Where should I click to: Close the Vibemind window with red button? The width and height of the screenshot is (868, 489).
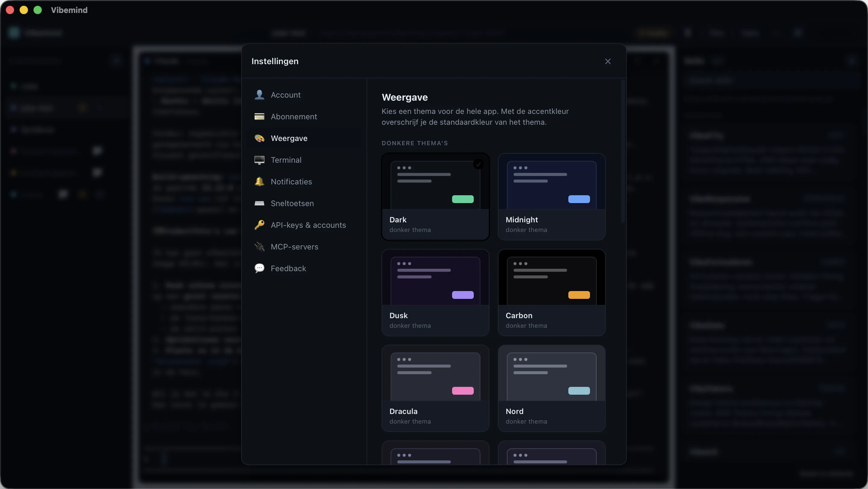pyautogui.click(x=10, y=10)
